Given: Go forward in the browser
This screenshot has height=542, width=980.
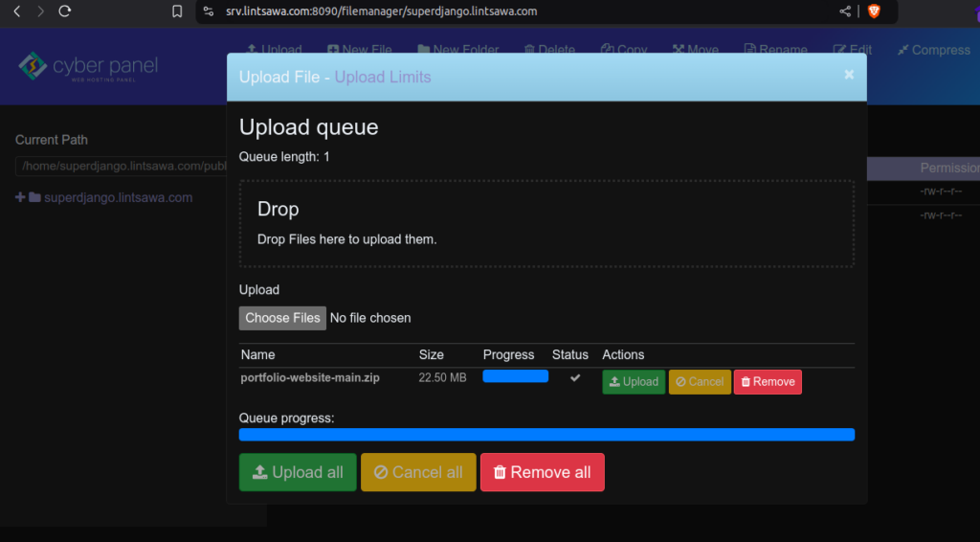Looking at the screenshot, I should (40, 11).
